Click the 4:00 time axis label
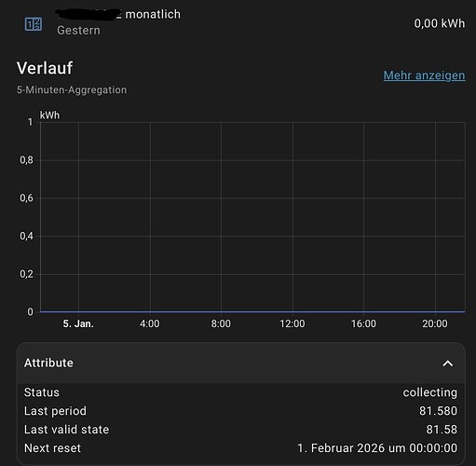476x466 pixels. (x=150, y=323)
